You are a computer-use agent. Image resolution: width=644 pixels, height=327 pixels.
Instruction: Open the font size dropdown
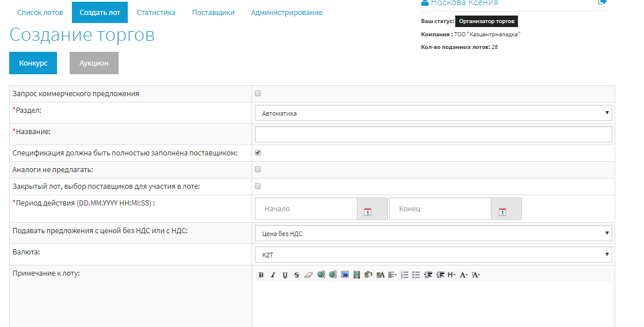pyautogui.click(x=475, y=275)
